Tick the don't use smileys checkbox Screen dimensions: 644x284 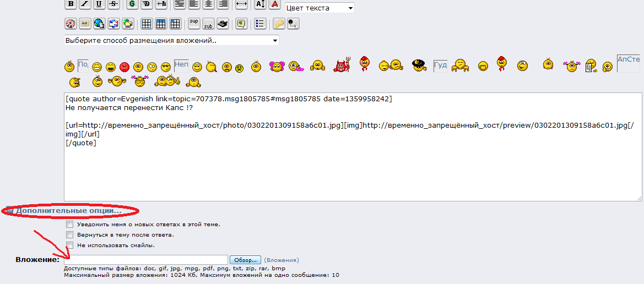[69, 245]
